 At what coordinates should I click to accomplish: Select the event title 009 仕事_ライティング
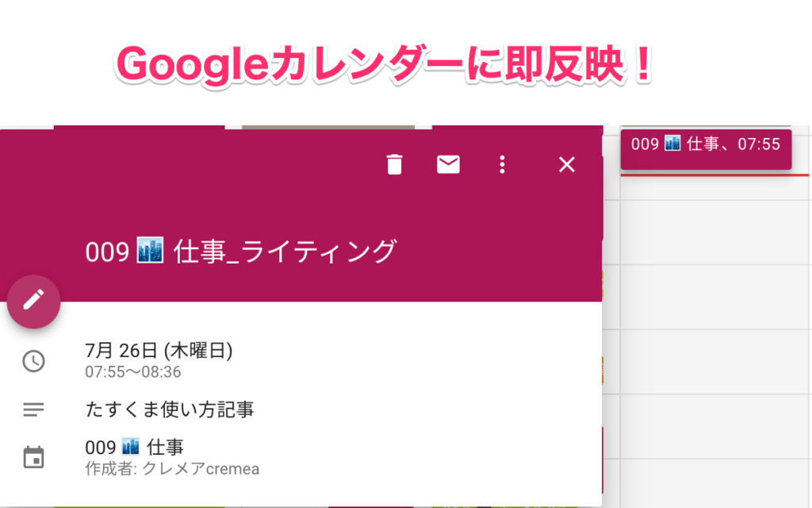(241, 251)
